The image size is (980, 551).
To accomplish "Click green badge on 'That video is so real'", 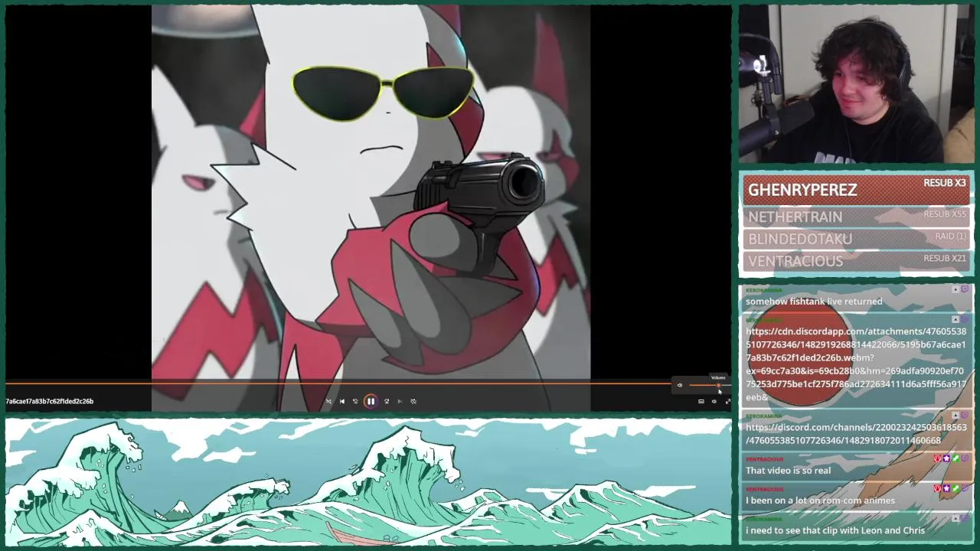I will tap(956, 458).
